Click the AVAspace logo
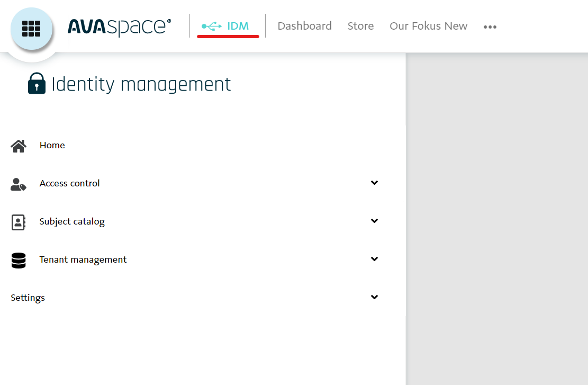The height and width of the screenshot is (385, 588). click(119, 27)
